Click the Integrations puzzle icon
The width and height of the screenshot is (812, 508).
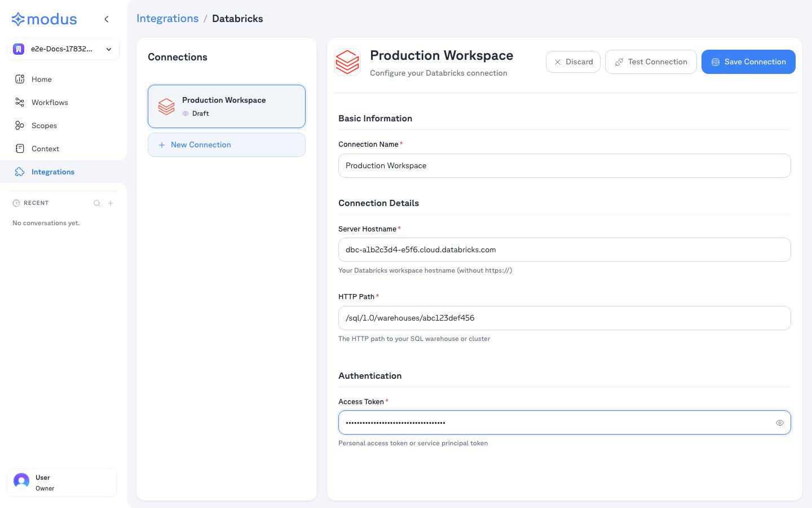[x=20, y=172]
